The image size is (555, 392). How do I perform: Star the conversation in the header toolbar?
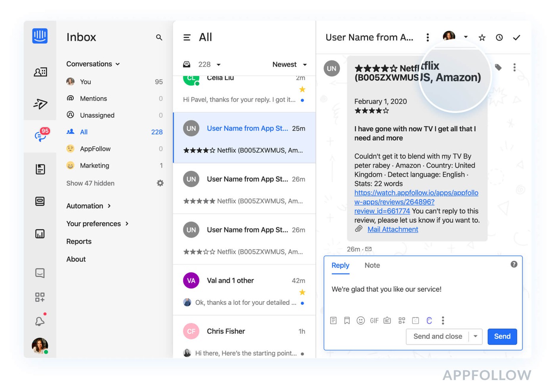(482, 38)
